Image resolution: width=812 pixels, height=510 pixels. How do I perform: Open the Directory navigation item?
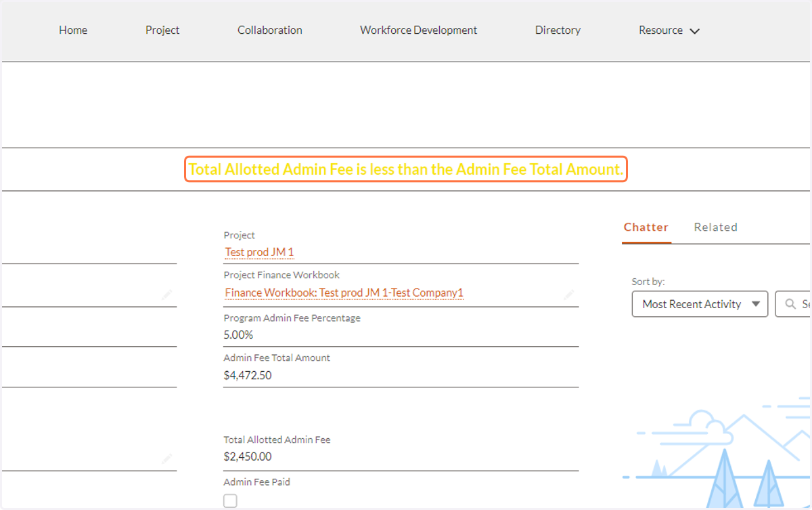click(558, 30)
